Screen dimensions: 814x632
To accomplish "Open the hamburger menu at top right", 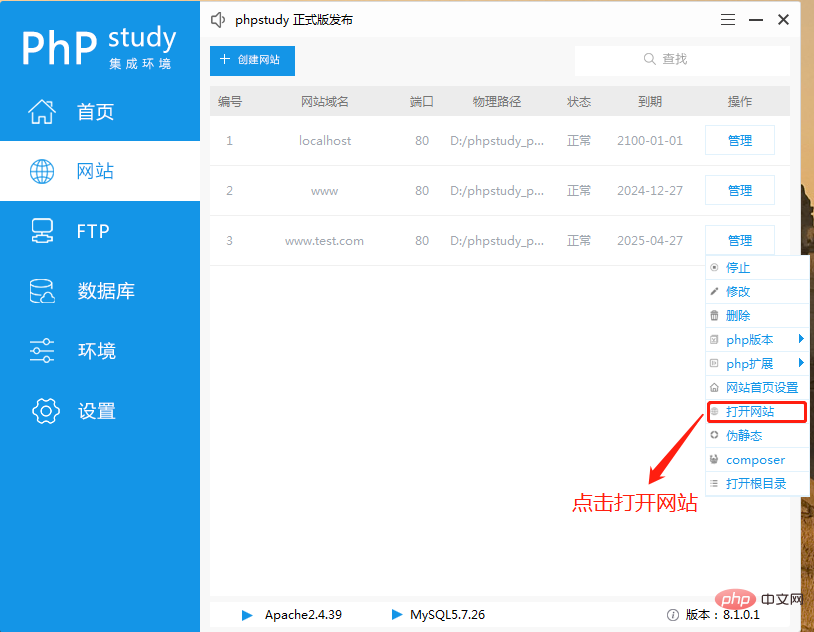I will (x=727, y=19).
